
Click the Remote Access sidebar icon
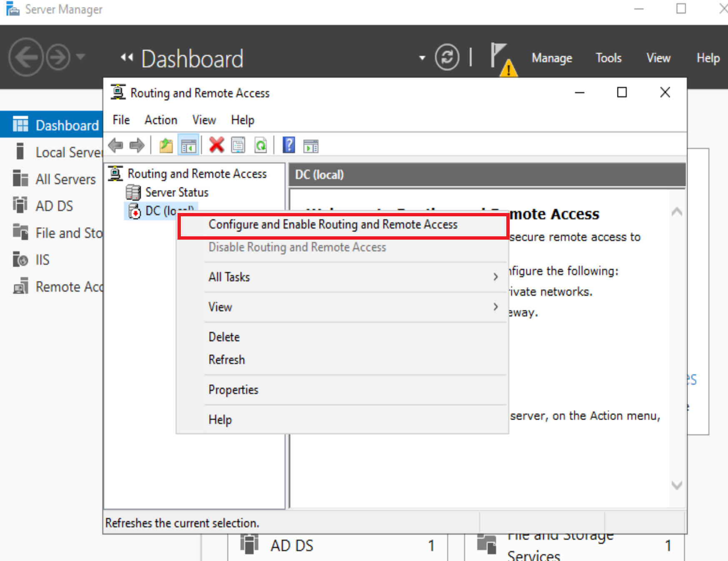pyautogui.click(x=20, y=287)
